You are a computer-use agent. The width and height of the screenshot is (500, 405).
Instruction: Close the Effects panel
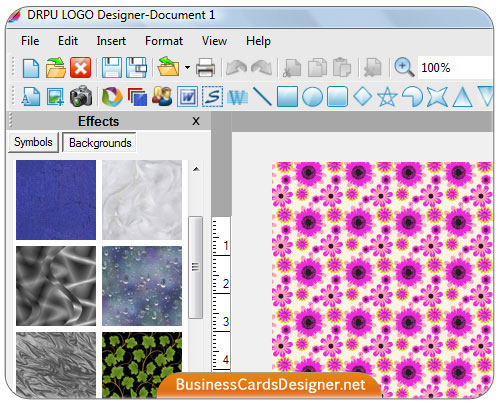tap(196, 121)
